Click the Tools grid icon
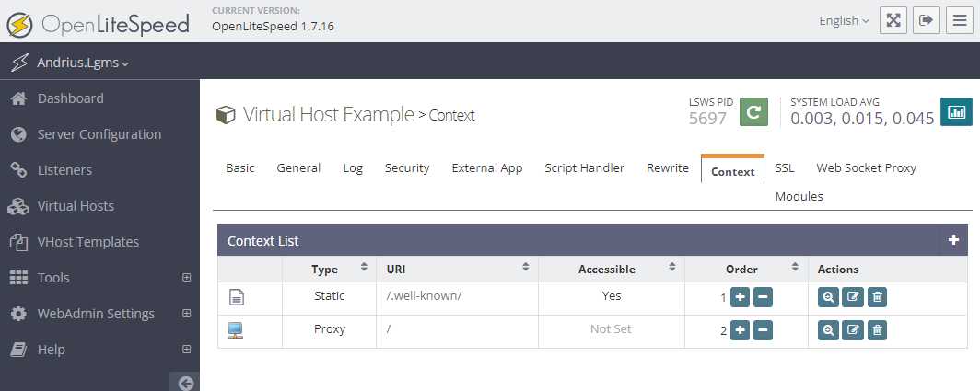This screenshot has width=980, height=391. 18,278
